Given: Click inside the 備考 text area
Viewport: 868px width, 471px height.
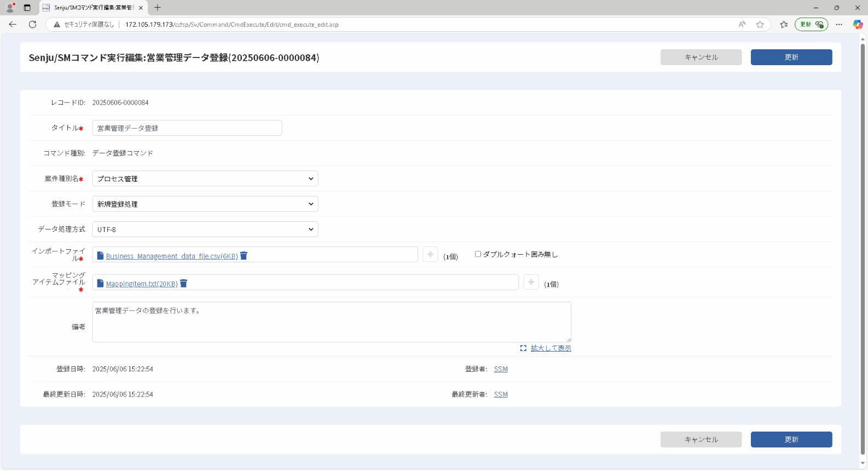Looking at the screenshot, I should (332, 322).
